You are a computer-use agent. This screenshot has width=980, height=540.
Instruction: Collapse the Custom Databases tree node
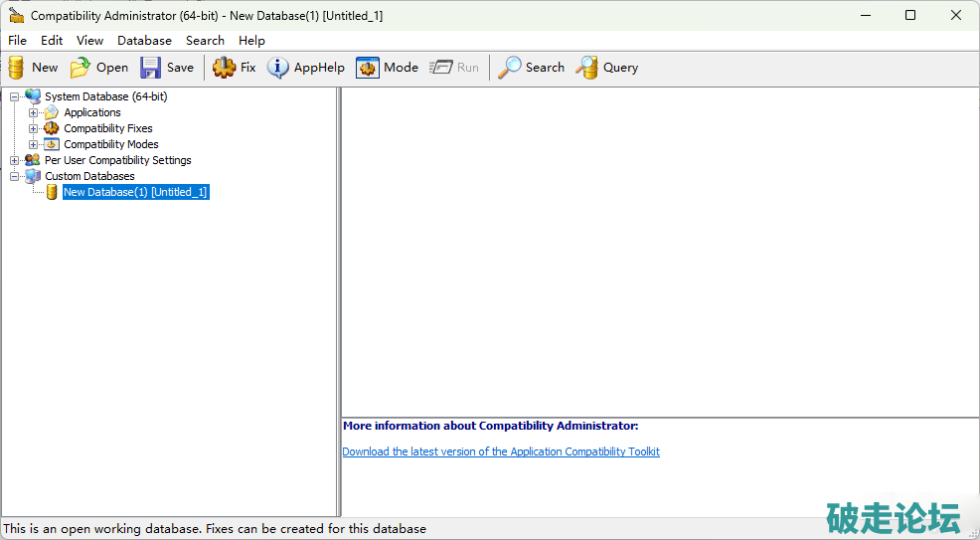pyautogui.click(x=14, y=177)
